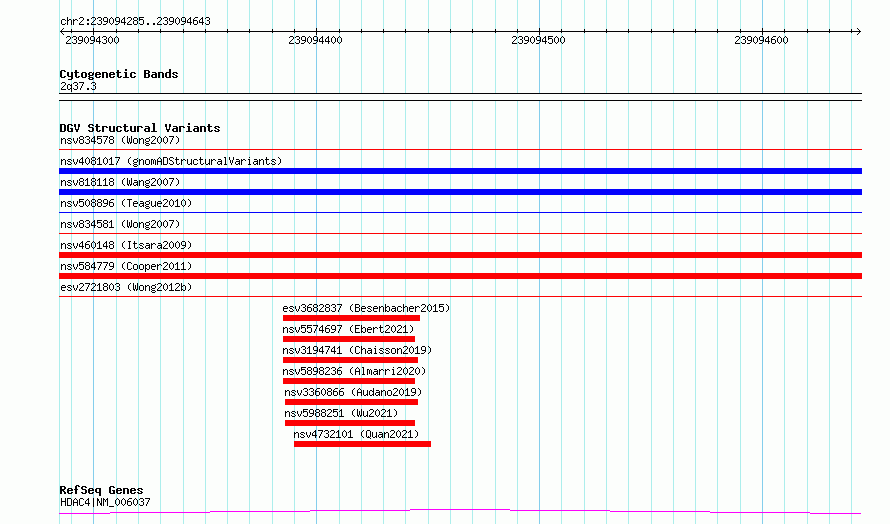Click the HDAC4|NM_006037 gene label
This screenshot has width=890, height=524.
point(105,502)
